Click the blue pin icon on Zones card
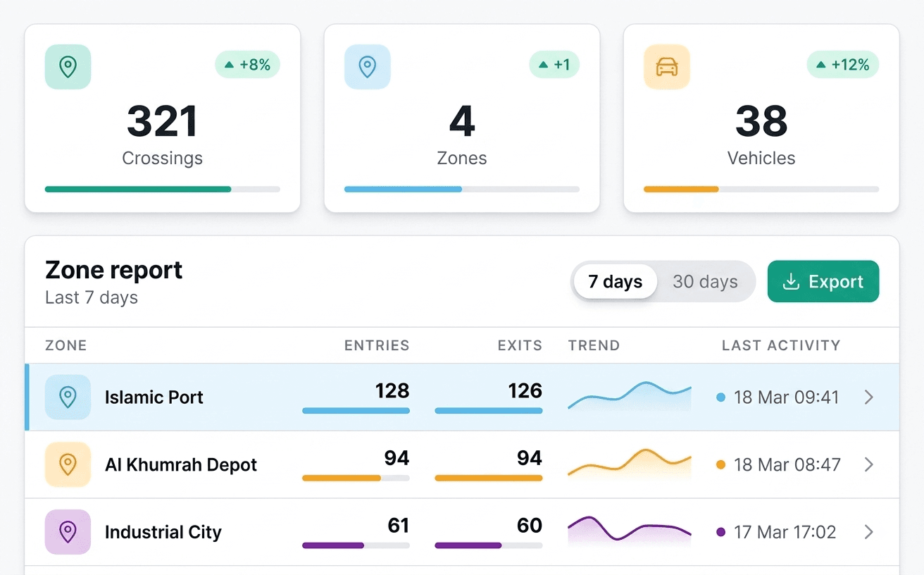Viewport: 924px width, 575px height. [x=367, y=67]
